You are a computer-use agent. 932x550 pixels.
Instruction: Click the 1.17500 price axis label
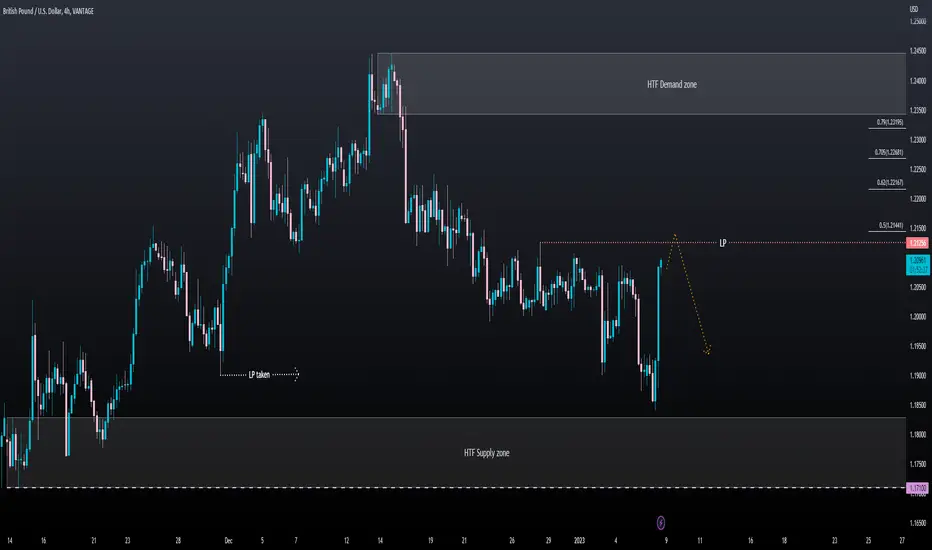coord(918,464)
